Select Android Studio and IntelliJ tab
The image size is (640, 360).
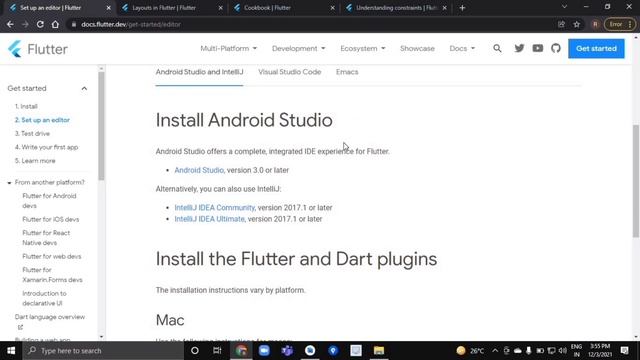[x=199, y=72]
